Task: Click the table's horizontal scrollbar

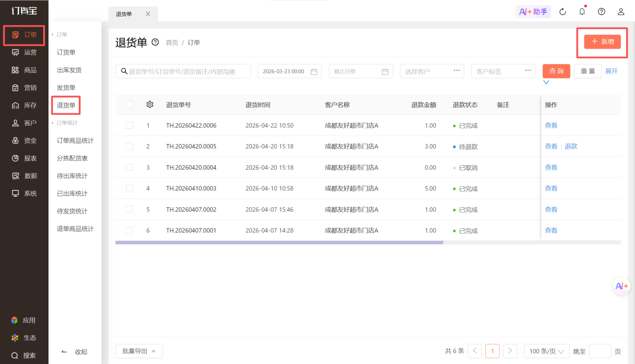Action: [279, 243]
